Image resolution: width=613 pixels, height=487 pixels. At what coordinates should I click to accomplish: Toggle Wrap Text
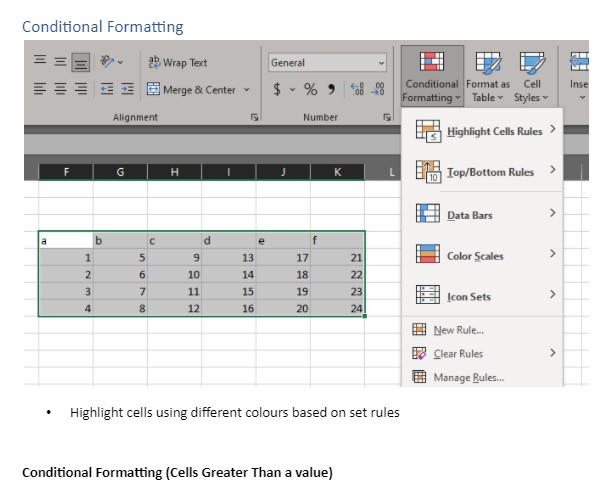(x=178, y=63)
